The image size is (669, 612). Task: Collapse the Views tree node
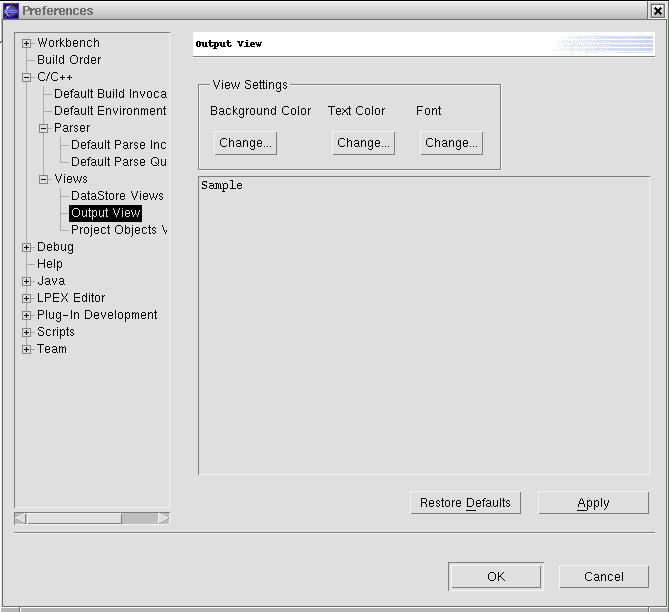44,180
